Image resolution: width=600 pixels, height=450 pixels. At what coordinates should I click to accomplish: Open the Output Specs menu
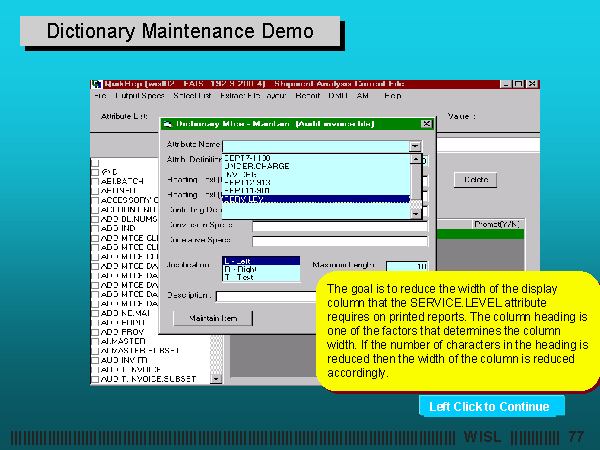(x=139, y=97)
